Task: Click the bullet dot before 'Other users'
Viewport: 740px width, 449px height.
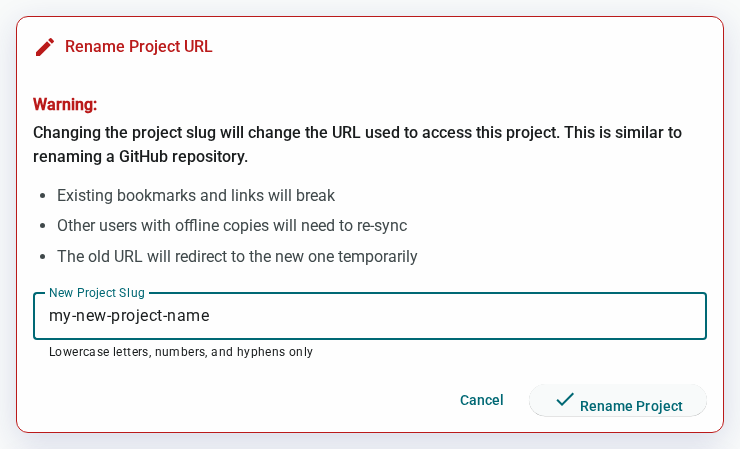Action: pyautogui.click(x=43, y=226)
